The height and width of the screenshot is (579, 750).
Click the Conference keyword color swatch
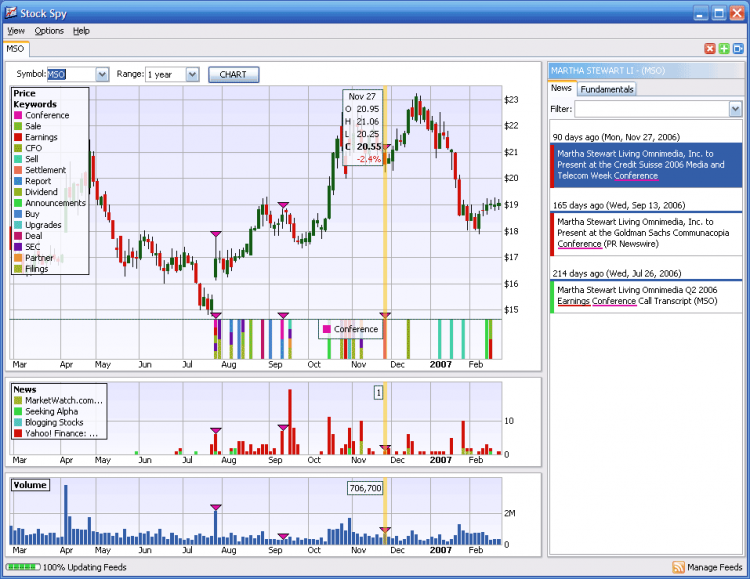(18, 115)
